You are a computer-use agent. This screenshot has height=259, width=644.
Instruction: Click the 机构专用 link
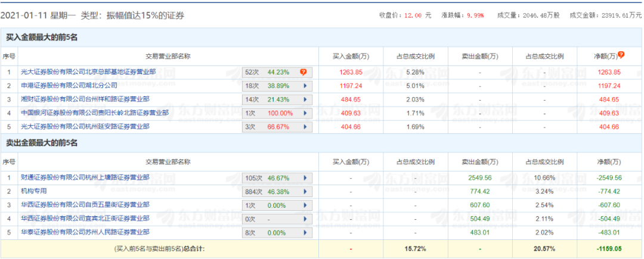coord(33,192)
